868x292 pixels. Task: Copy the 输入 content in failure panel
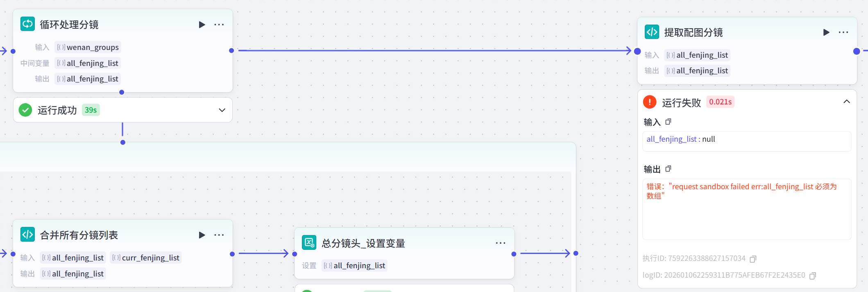tap(668, 122)
